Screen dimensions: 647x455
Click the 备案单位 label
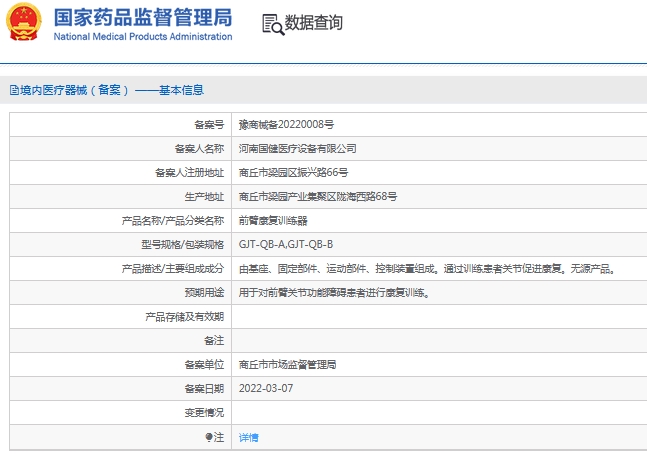click(204, 365)
